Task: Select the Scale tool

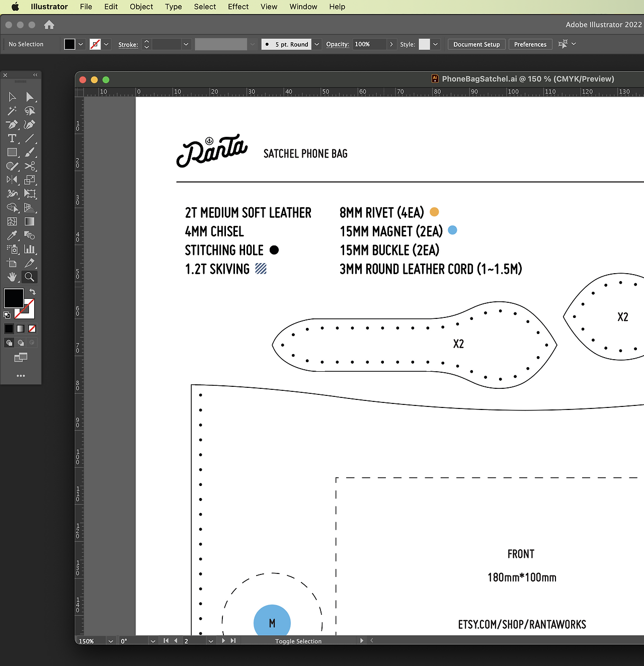Action: [x=30, y=180]
